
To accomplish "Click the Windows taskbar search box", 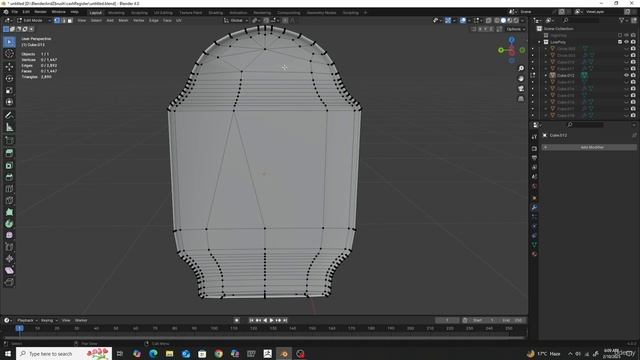I will click(64, 353).
